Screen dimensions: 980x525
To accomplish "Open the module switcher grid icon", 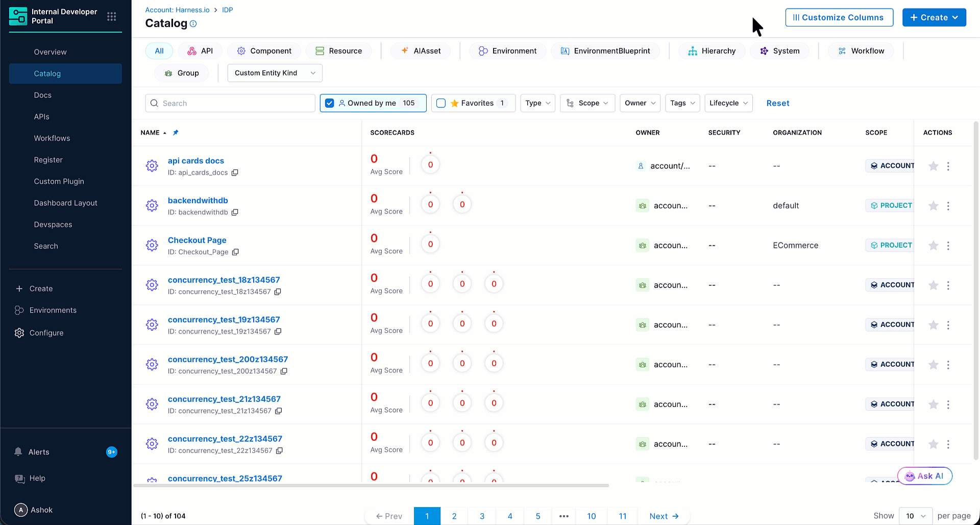I will point(112,17).
